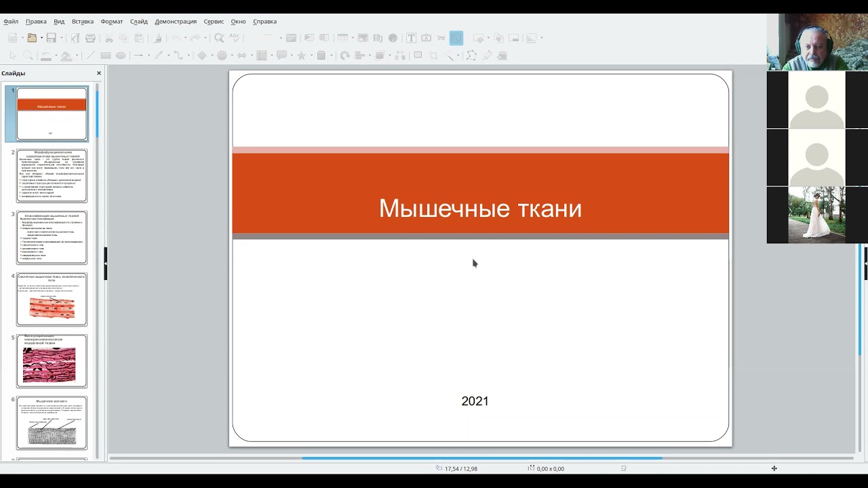Click the Clone Formatting brush icon

pos(157,38)
